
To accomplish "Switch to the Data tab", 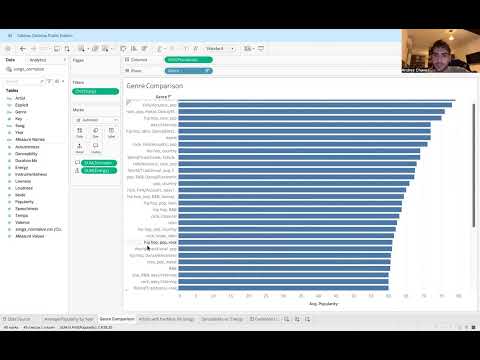I will pyautogui.click(x=10, y=60).
